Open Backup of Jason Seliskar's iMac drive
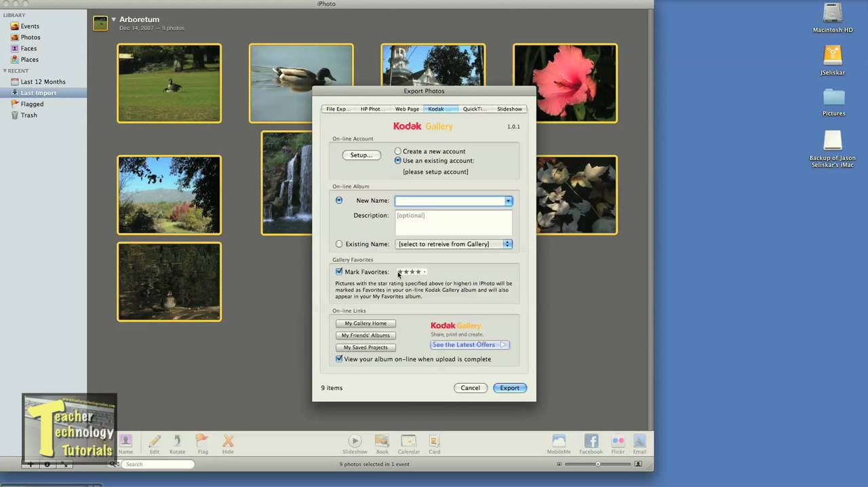 [833, 149]
